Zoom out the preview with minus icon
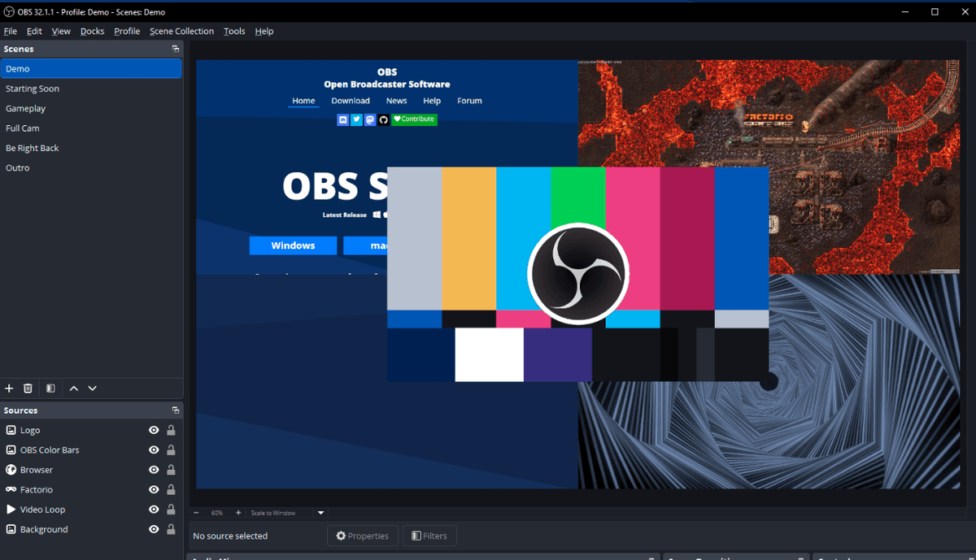 196,513
